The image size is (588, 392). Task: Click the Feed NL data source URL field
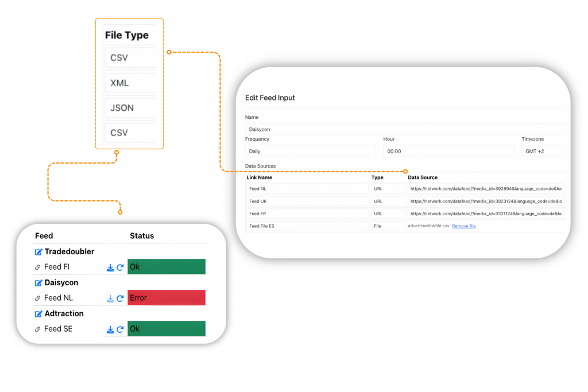[x=486, y=189]
